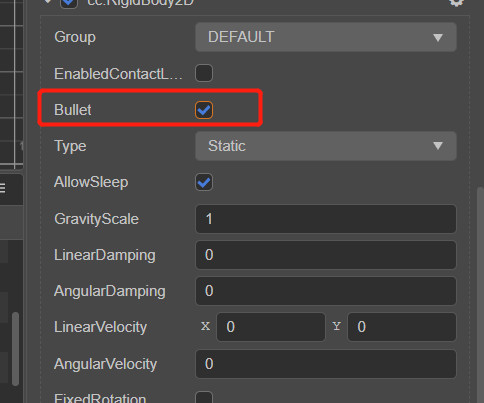
Task: Click the LinearVelocity Y field
Action: click(x=402, y=327)
